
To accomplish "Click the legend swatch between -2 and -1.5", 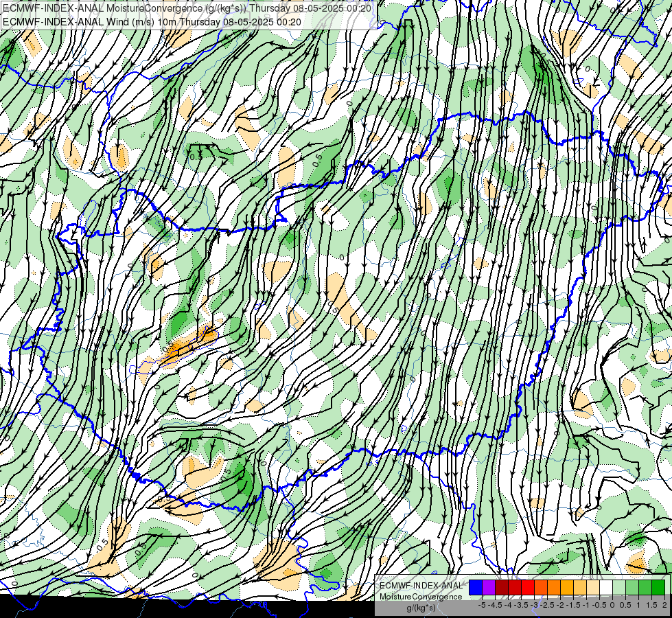I will click(x=567, y=587).
